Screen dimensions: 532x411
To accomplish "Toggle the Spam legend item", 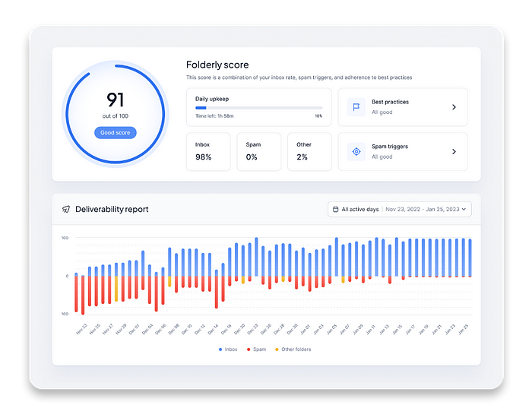I will (x=257, y=349).
